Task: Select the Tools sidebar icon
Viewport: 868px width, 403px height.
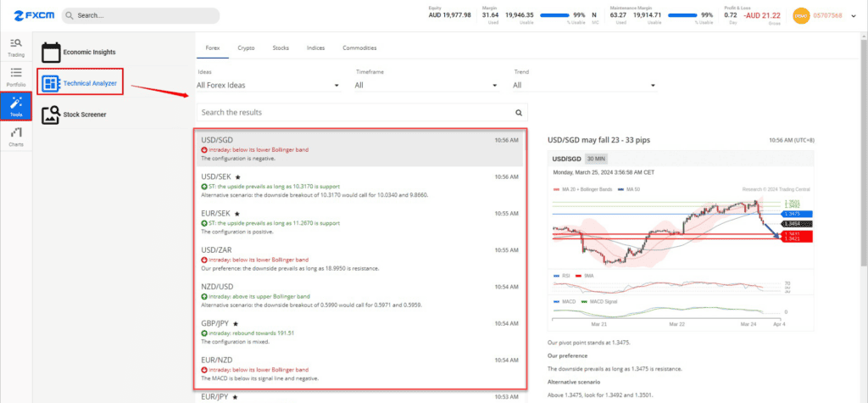Action: [x=16, y=105]
